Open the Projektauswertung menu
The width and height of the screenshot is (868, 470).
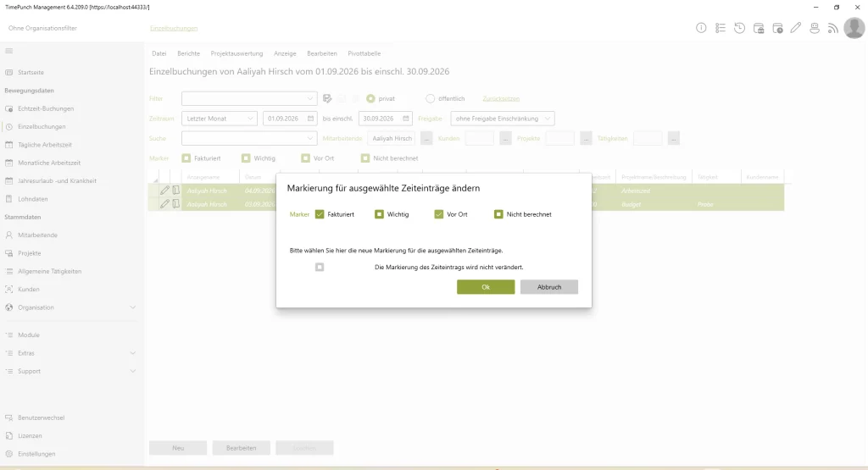click(x=236, y=53)
